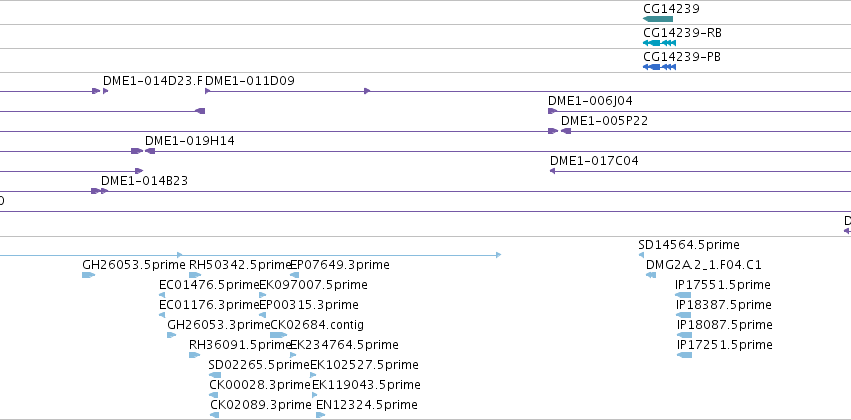Select the glyph under GH26053.5prime
This screenshot has height=420, width=851.
(x=88, y=275)
